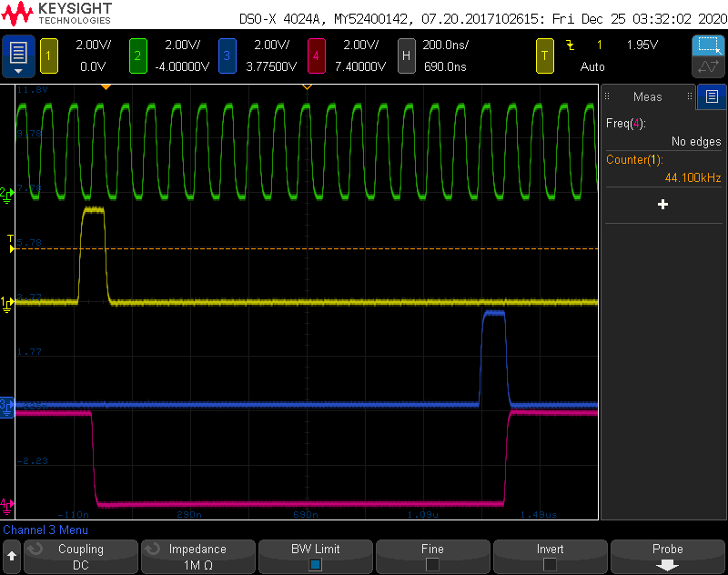
Task: Open the Probe submenu softkey
Action: coord(667,556)
